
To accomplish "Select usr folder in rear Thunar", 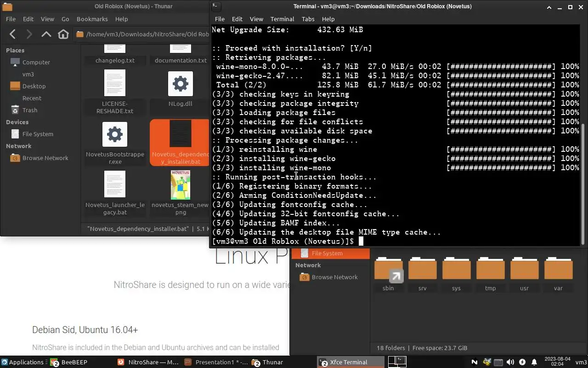I will pos(524,274).
